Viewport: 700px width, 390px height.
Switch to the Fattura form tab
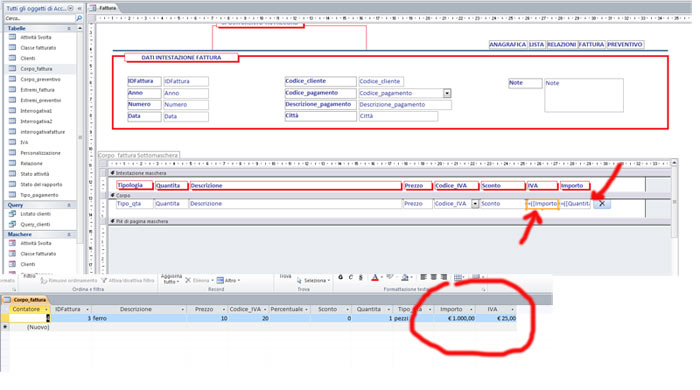coord(104,8)
